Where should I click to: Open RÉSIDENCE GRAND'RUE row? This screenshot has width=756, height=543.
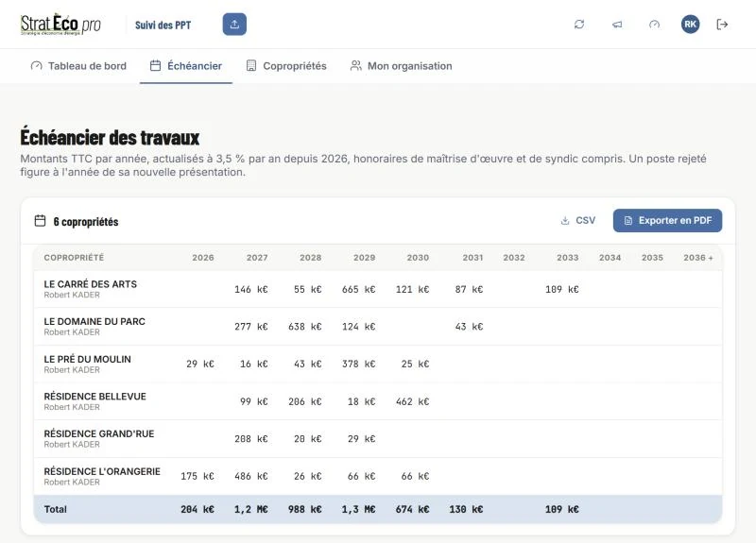(377, 438)
